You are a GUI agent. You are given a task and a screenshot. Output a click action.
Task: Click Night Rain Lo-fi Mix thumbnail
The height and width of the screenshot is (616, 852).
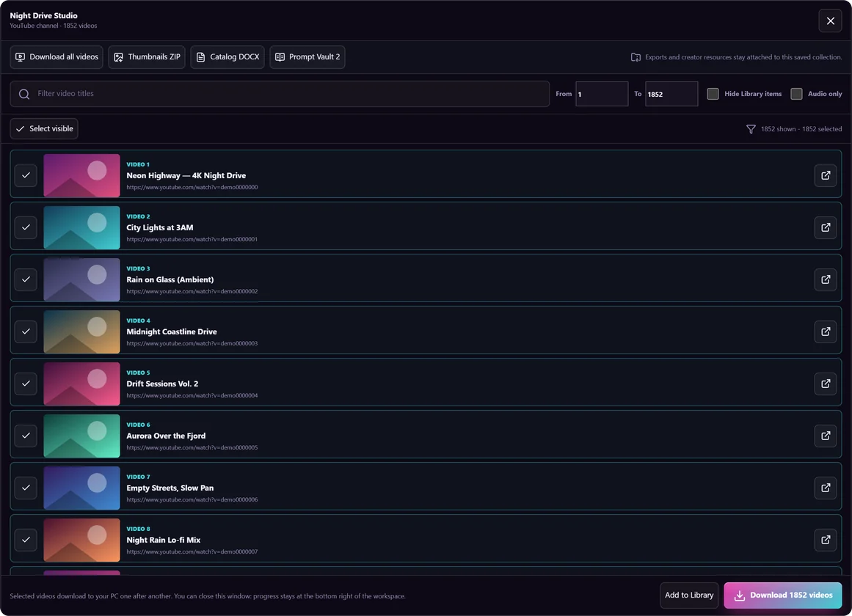[x=81, y=540]
